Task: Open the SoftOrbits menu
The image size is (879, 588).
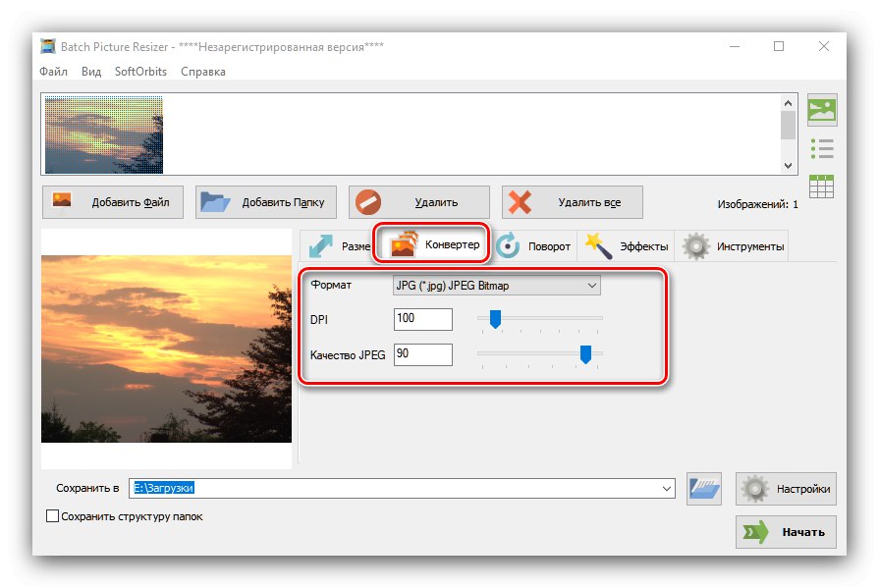Action: pyautogui.click(x=140, y=72)
